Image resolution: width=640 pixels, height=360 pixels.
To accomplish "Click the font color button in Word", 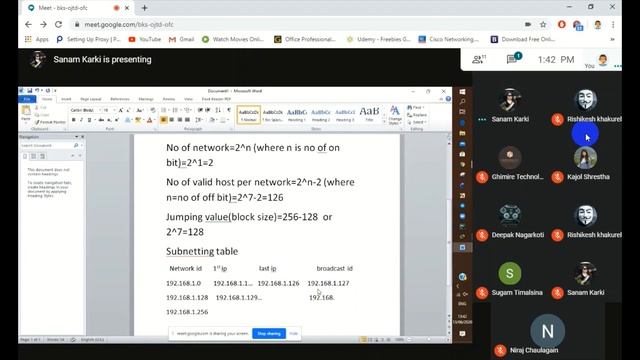I will (x=149, y=120).
